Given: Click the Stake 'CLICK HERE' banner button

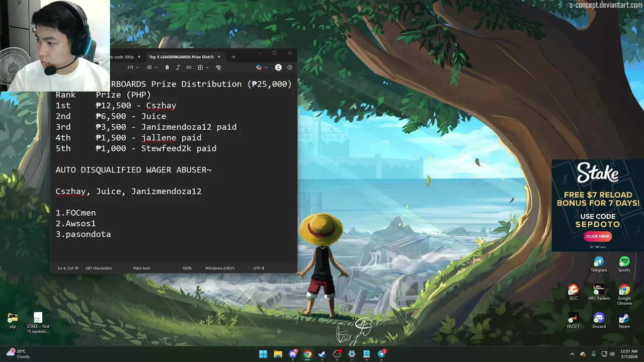Looking at the screenshot, I should (598, 236).
